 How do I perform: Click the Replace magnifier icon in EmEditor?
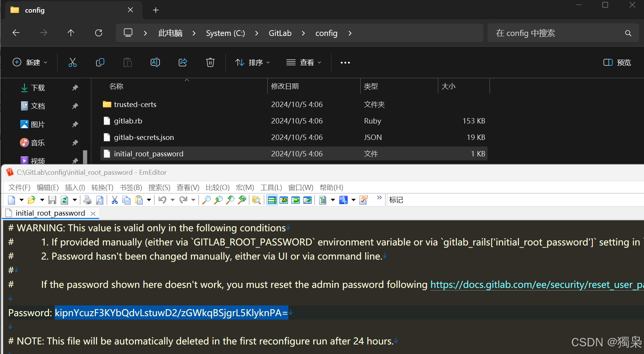pos(242,200)
